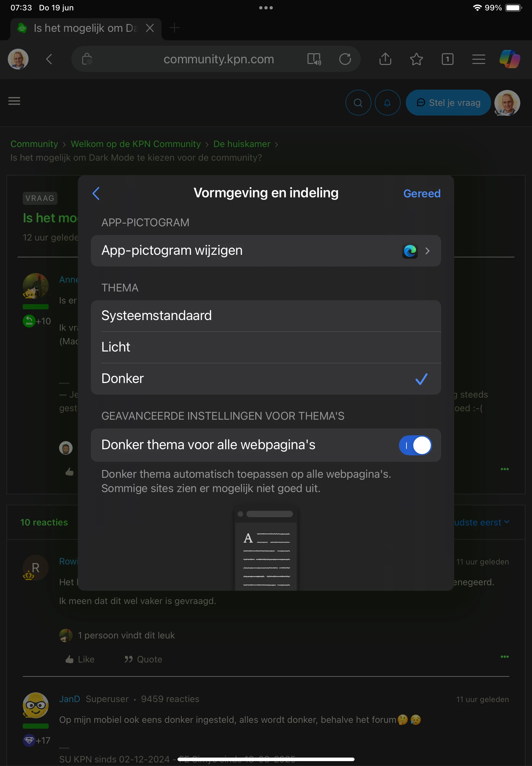532x766 pixels.
Task: Open Edge hamburger menu in toolbar
Action: (478, 59)
